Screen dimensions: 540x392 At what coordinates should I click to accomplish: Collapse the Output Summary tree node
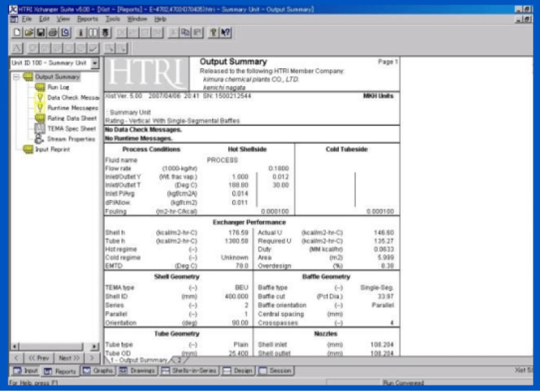16,77
